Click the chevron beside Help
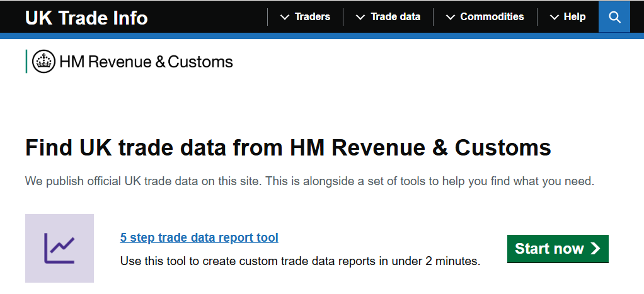This screenshot has width=644, height=294. pyautogui.click(x=554, y=17)
